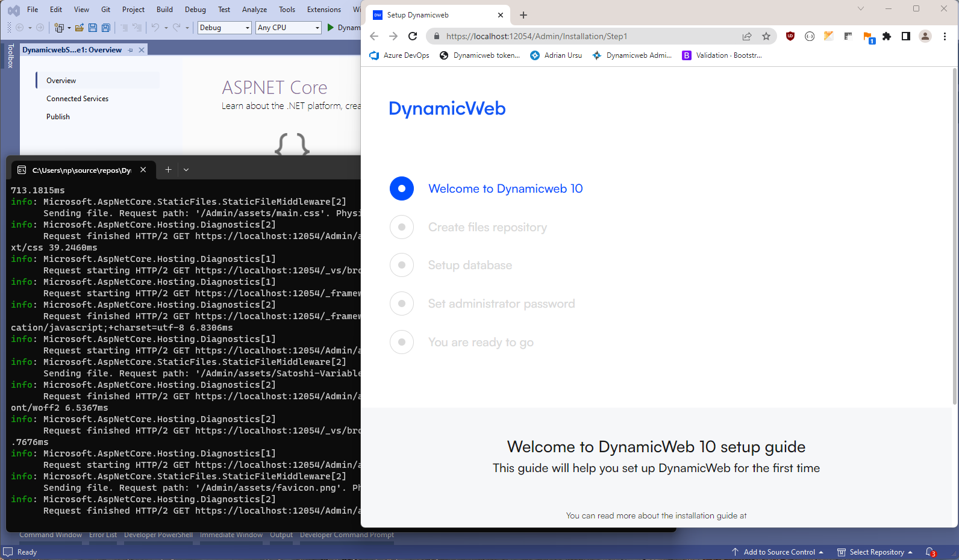The width and height of the screenshot is (959, 560).
Task: Expand the Select Repository menu
Action: coord(875,552)
